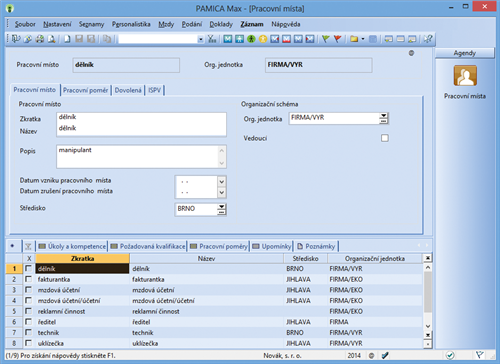
Task: Open the Středisko BRNO list button
Action: click(x=221, y=209)
